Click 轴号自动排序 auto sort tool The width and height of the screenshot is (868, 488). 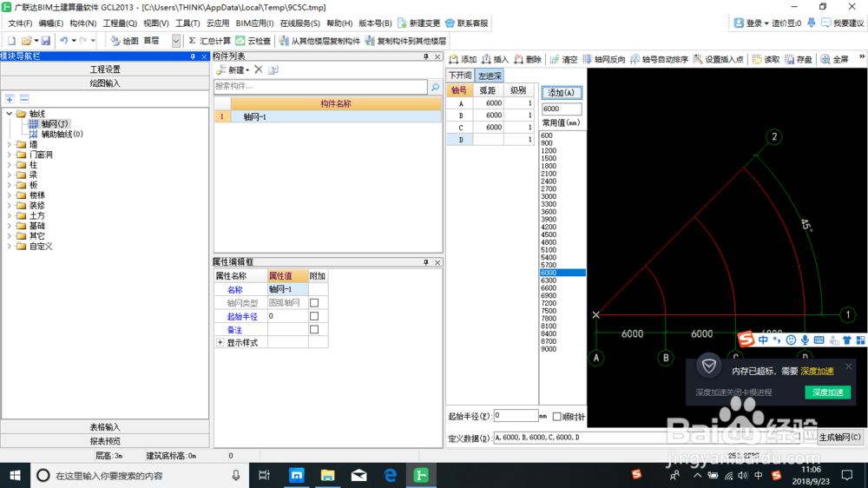coord(660,59)
